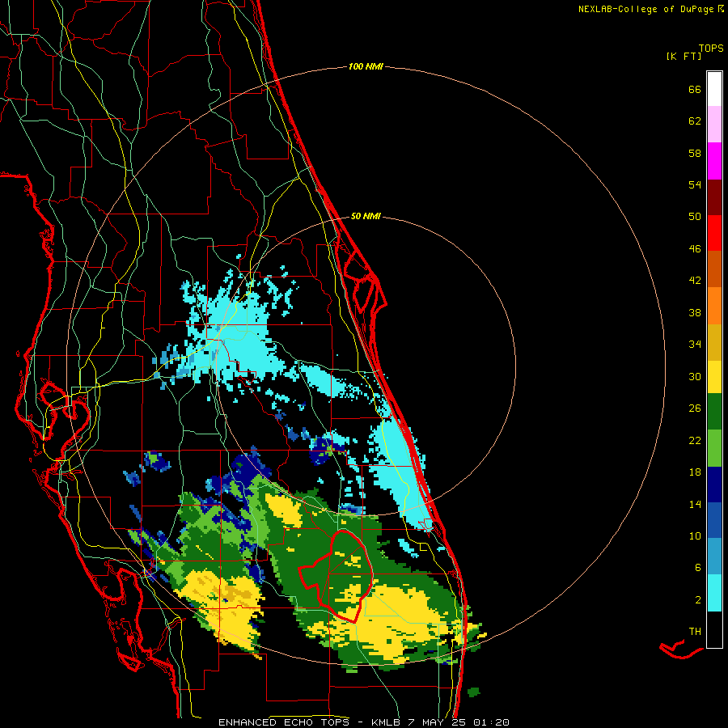The height and width of the screenshot is (728, 728).
Task: Click the dark green 26K ft legend swatch
Action: coord(714,412)
